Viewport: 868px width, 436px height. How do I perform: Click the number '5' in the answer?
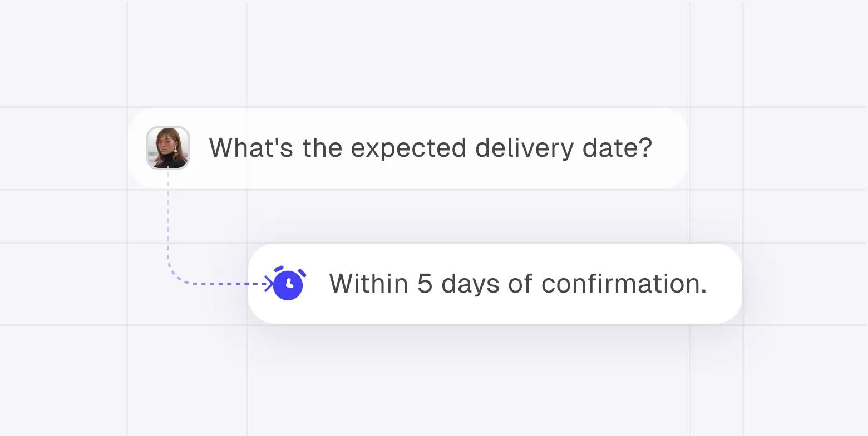tap(425, 284)
